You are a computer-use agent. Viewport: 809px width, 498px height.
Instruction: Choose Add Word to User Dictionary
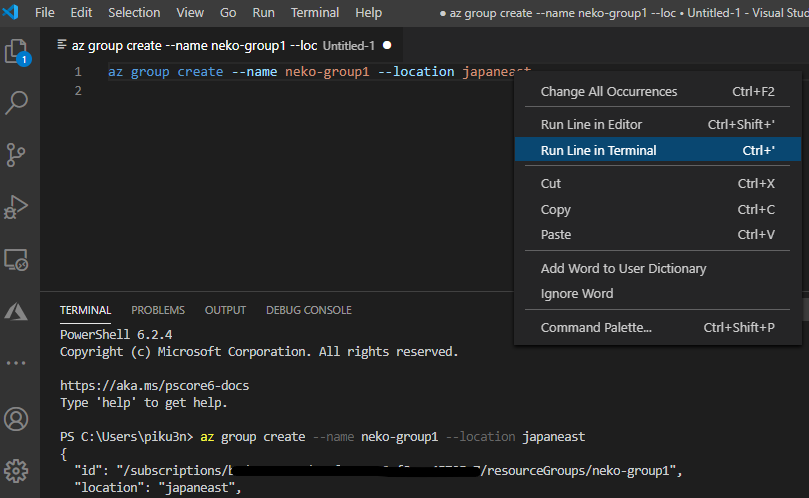tap(658, 268)
